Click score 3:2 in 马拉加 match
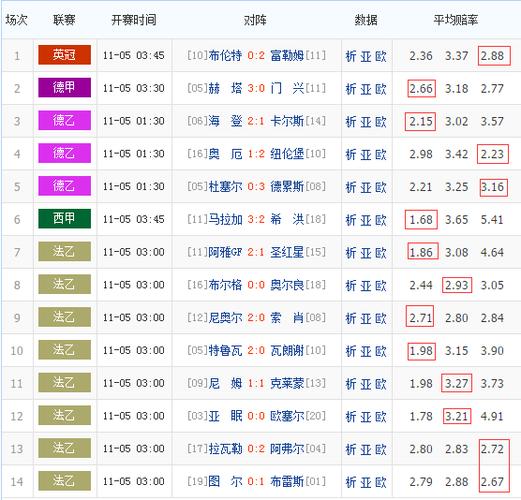Image resolution: width=521 pixels, height=500 pixels. 256,219
